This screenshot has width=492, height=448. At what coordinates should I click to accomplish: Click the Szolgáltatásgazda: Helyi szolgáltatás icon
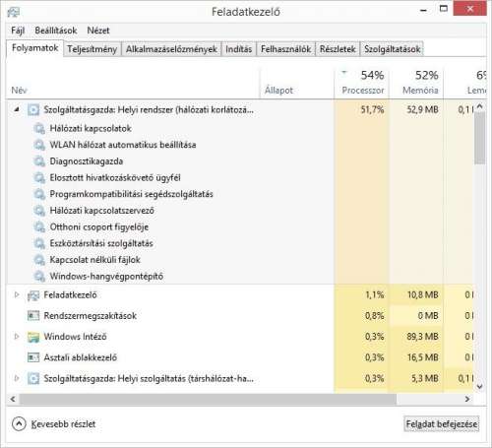click(33, 378)
